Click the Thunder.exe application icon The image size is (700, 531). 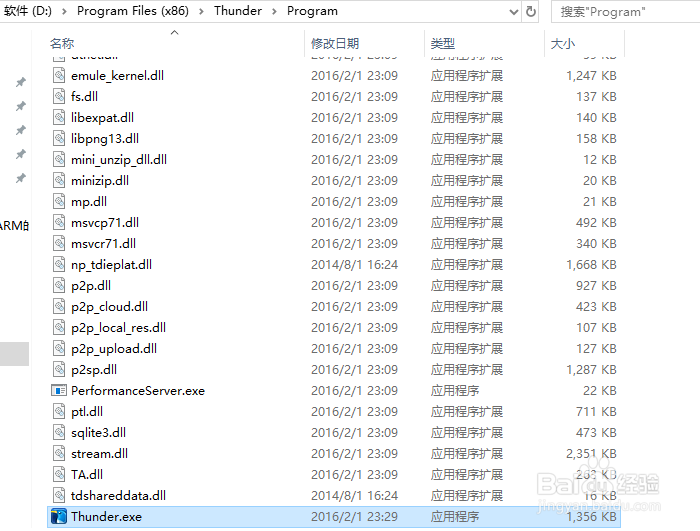coord(59,516)
